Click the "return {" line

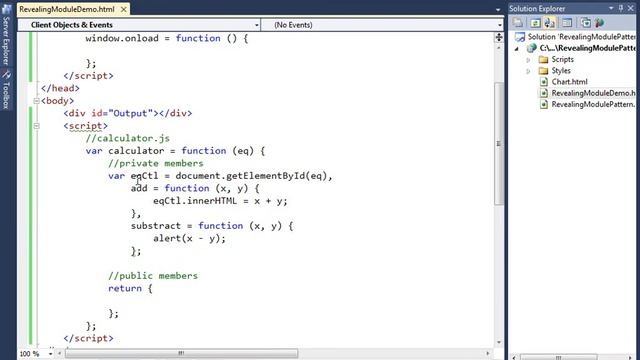[x=130, y=289]
